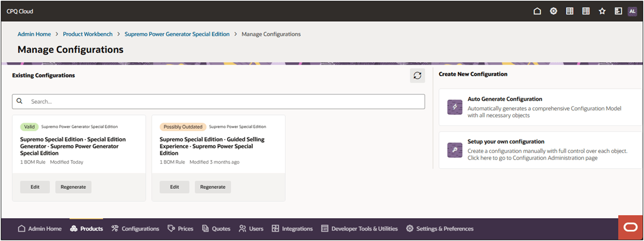Click the Valid status badge
The height and width of the screenshot is (241, 644).
tap(29, 127)
